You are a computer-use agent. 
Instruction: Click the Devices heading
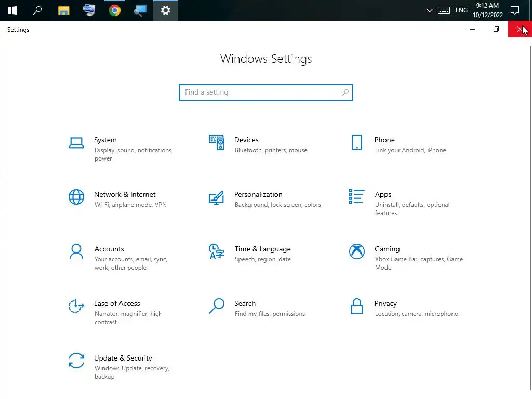(x=246, y=140)
